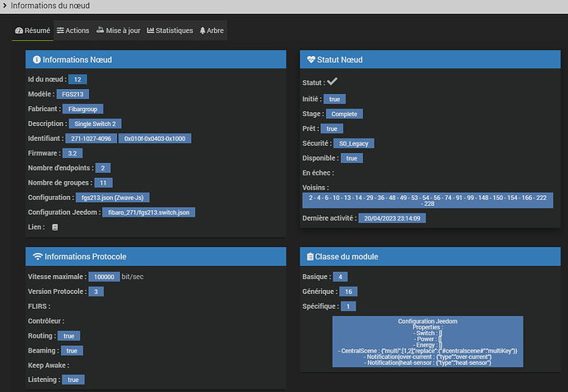This screenshot has width=568, height=392.
Task: Click the Configuration Jeedom properties box
Action: [428, 342]
